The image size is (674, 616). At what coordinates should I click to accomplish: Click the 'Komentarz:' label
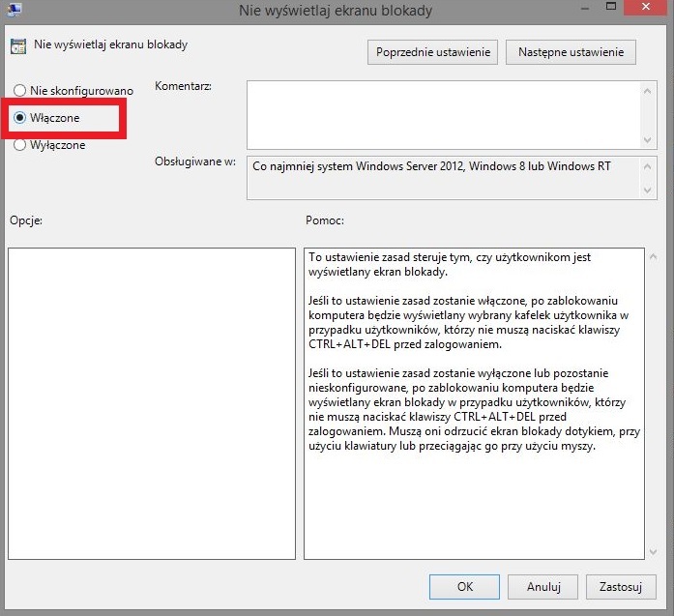point(183,86)
